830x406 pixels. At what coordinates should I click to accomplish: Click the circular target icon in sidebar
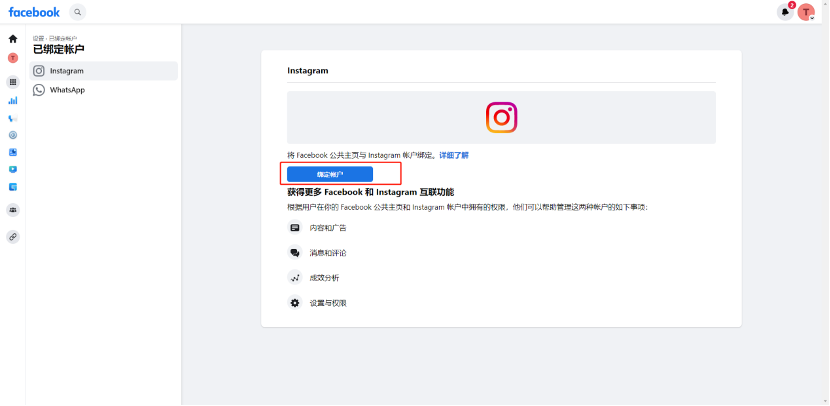[13, 134]
